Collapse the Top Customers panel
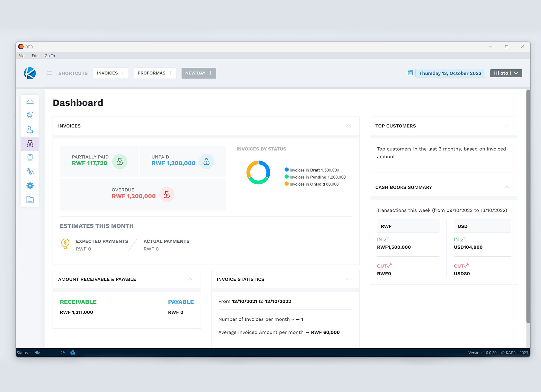 coord(507,126)
